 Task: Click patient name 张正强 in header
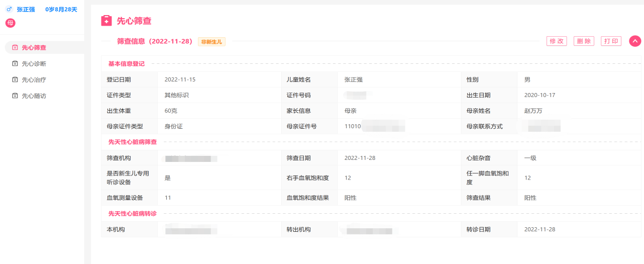point(26,10)
